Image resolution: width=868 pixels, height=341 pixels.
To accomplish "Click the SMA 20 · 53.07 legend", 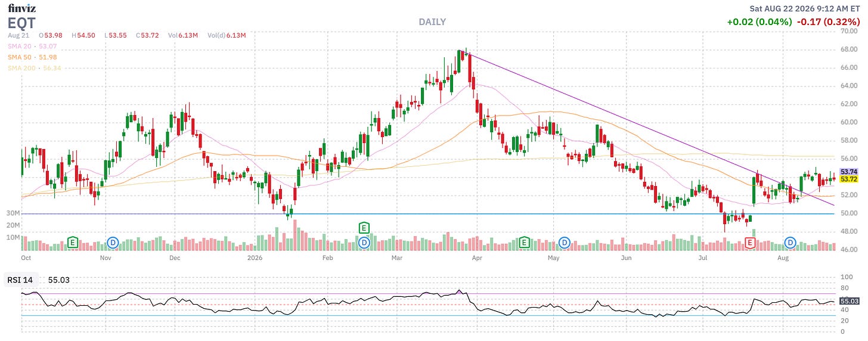I will tap(32, 46).
